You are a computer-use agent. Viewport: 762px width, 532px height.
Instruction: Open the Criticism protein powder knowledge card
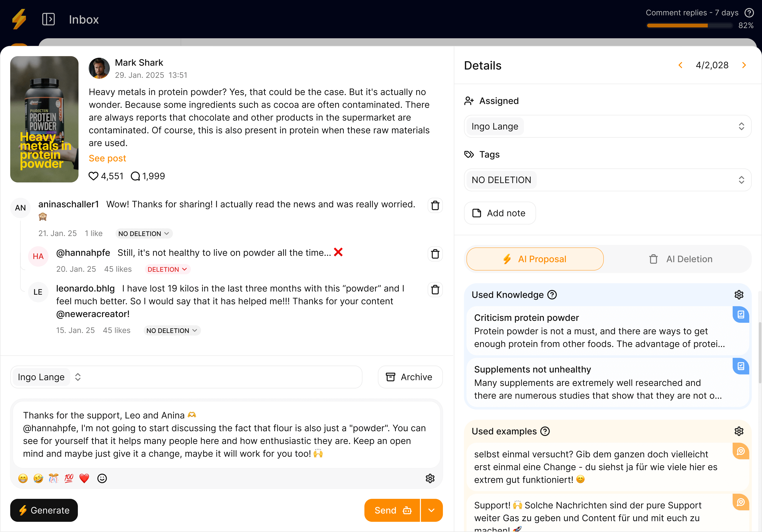coord(608,330)
